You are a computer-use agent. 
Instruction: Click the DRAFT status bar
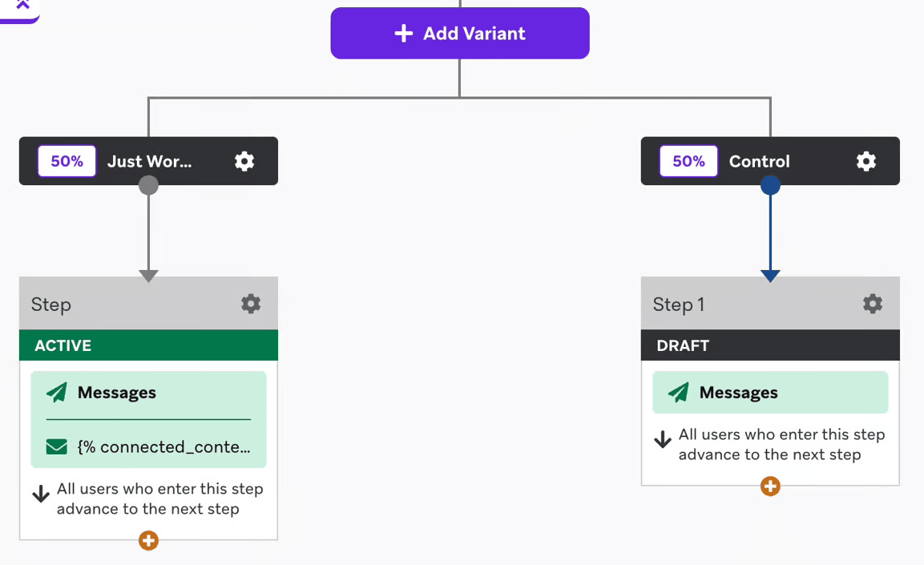click(x=770, y=345)
